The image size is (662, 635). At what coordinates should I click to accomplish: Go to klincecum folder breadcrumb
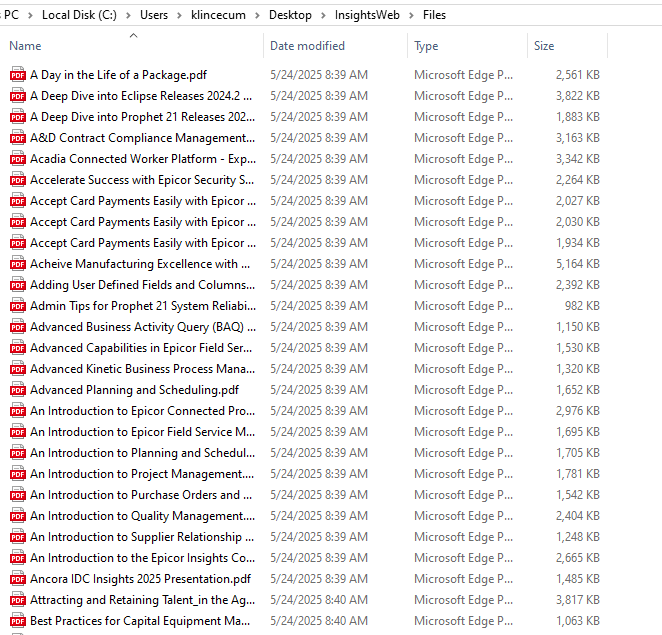[218, 15]
